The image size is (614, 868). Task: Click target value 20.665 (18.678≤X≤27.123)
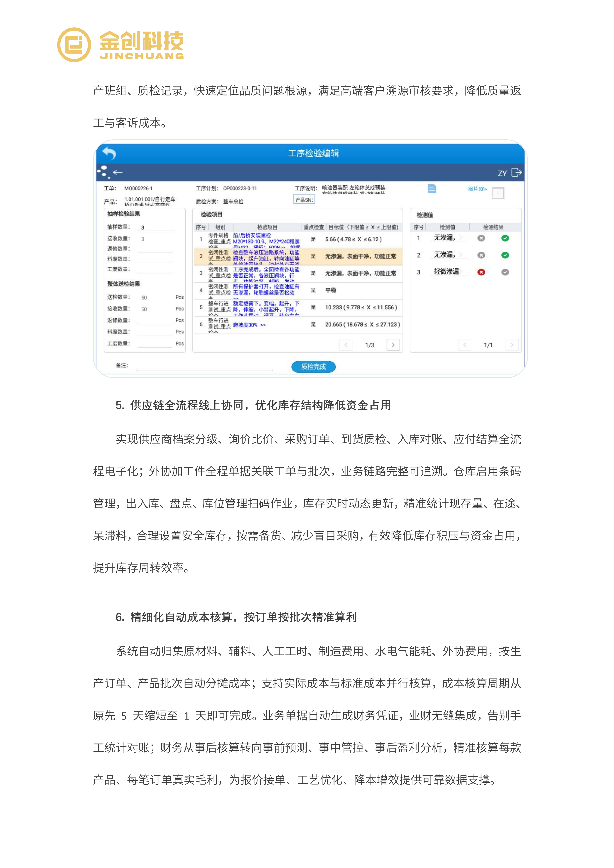pyautogui.click(x=363, y=324)
